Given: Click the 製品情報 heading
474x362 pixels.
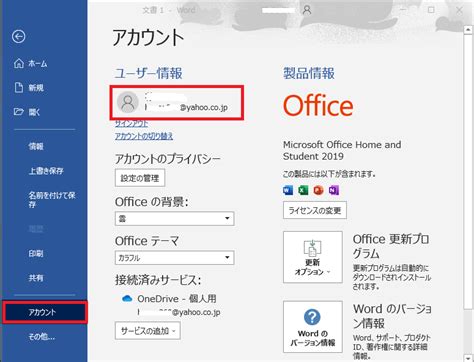Looking at the screenshot, I should point(309,73).
